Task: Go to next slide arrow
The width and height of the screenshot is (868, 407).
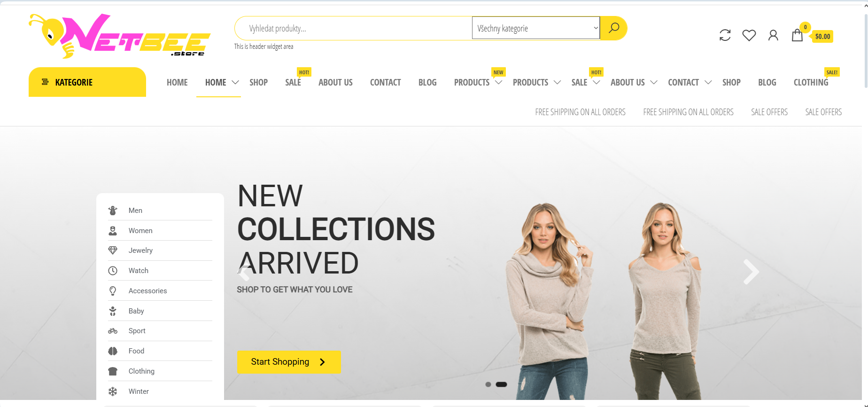Action: (x=751, y=272)
